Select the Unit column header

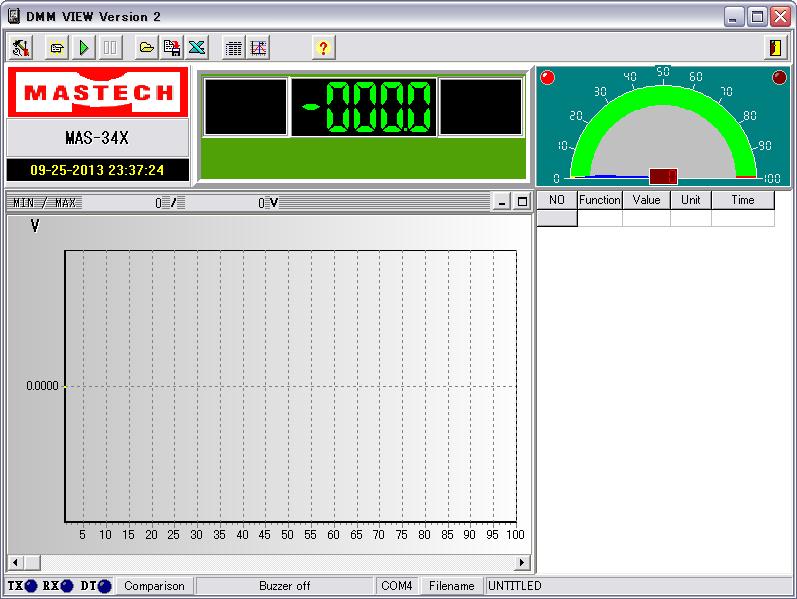click(x=691, y=200)
